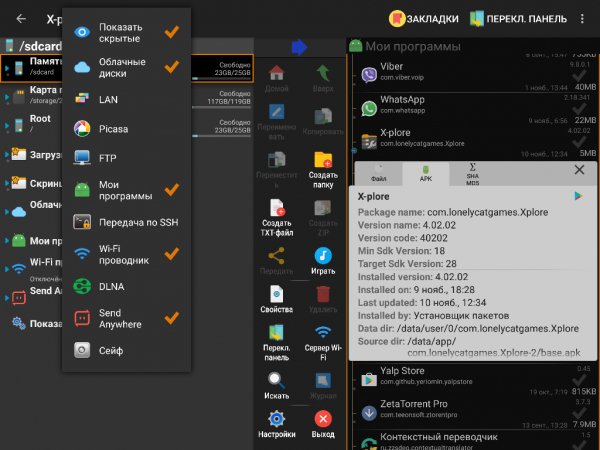Toggle the WhatsApp row checkmark
The height and width of the screenshot is (450, 600).
click(x=579, y=108)
